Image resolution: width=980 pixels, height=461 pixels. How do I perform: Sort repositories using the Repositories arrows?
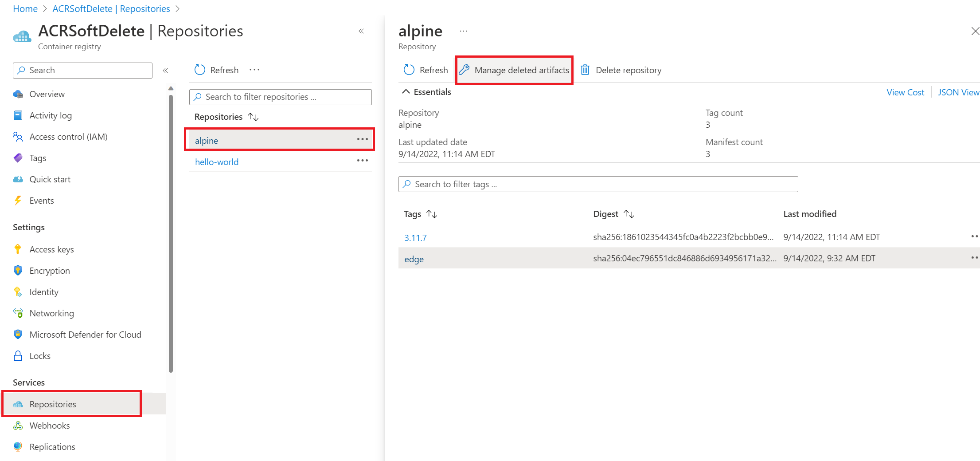coord(253,117)
